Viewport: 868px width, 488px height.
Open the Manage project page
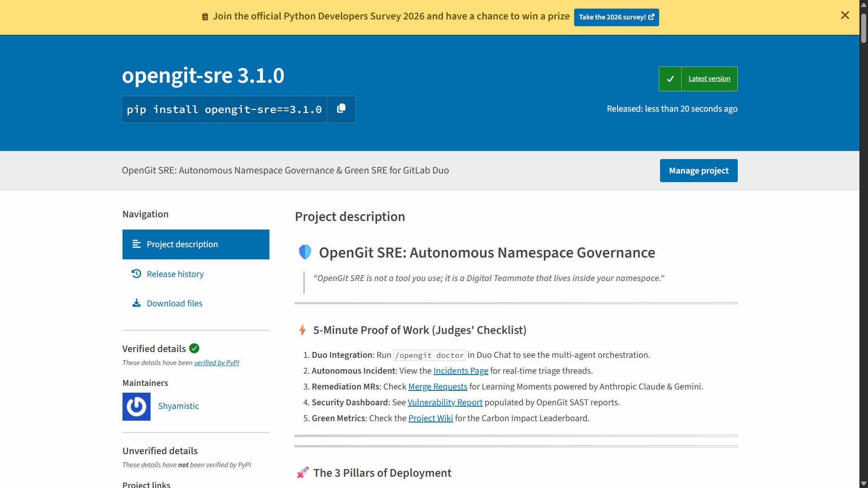click(x=698, y=170)
